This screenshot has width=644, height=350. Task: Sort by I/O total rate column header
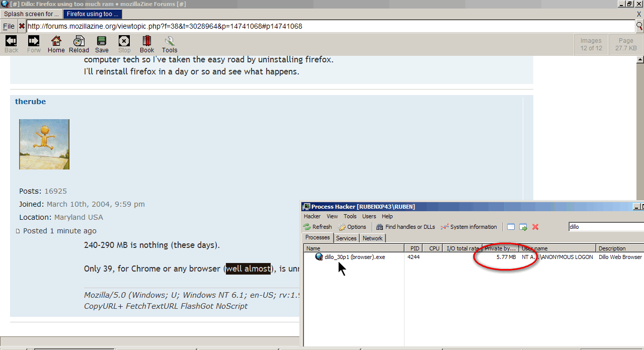462,248
